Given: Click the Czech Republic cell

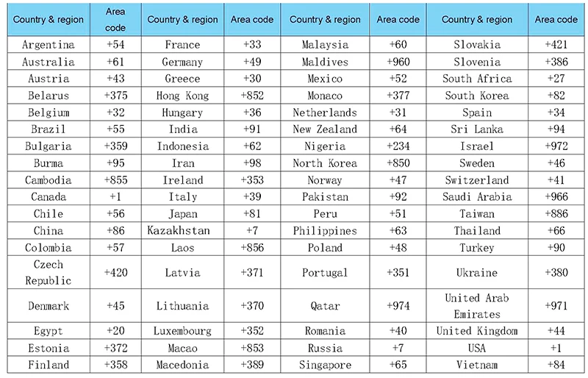Looking at the screenshot, I should pos(49,273).
